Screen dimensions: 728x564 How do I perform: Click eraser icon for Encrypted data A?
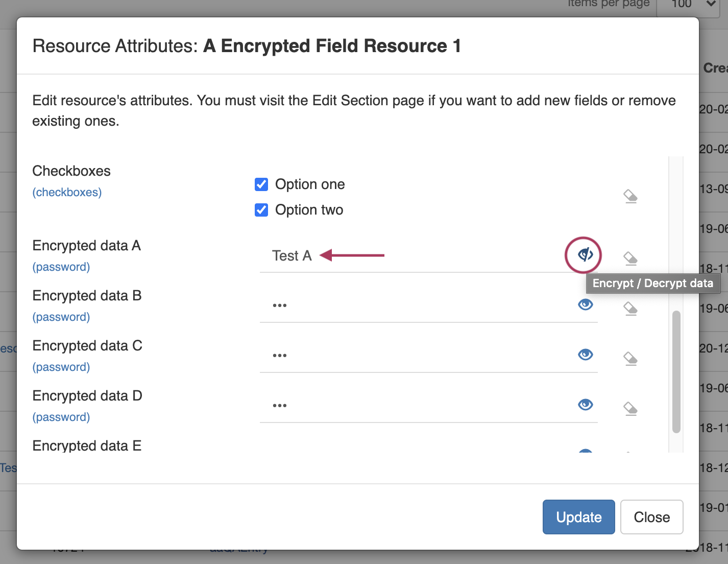click(630, 258)
